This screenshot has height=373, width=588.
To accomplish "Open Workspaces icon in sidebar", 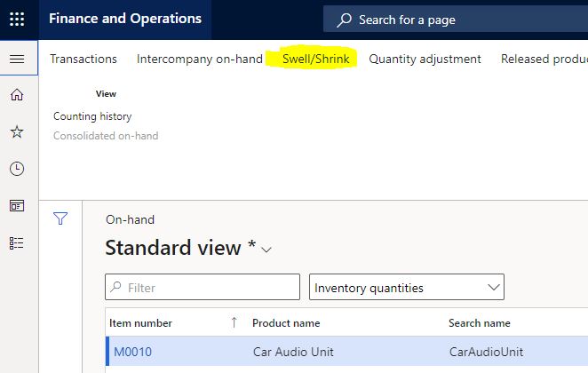I will [x=17, y=206].
